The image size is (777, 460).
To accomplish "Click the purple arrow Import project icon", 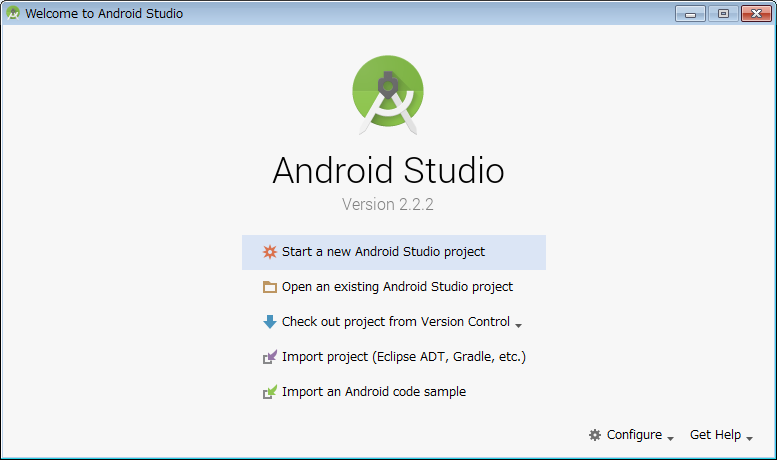I will tap(270, 357).
